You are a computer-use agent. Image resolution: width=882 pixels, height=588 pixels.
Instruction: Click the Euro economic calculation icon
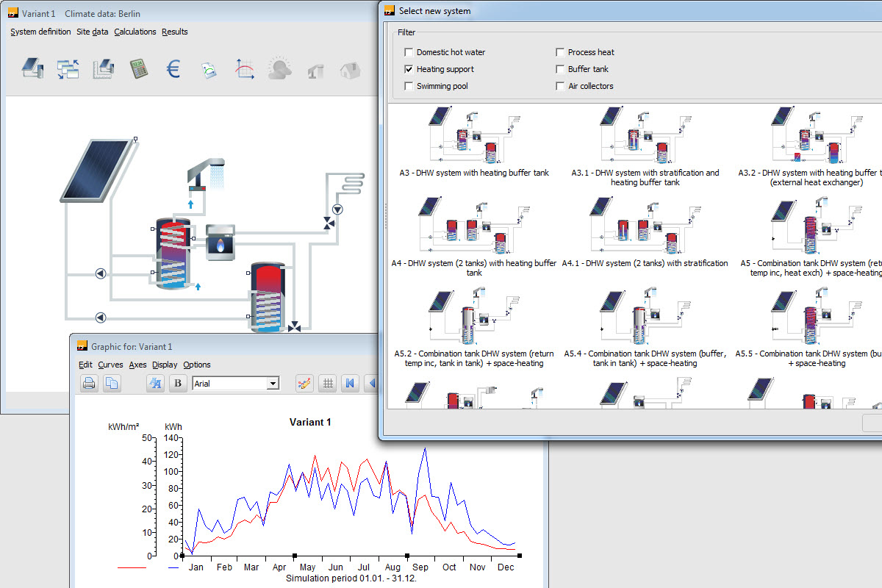point(173,69)
